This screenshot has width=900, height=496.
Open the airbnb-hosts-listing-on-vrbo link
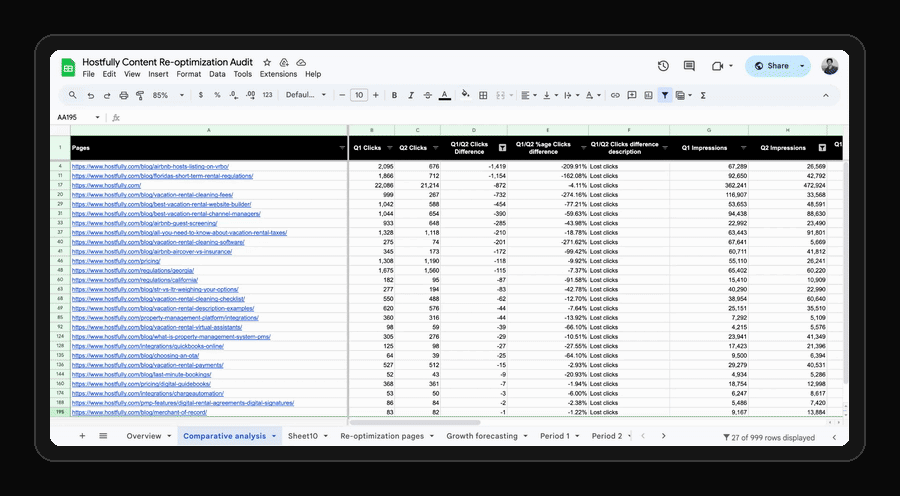tap(150, 166)
